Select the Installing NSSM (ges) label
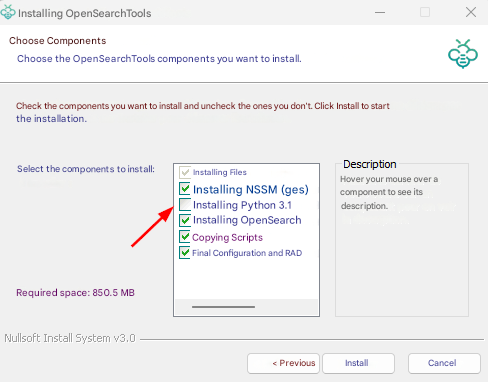The width and height of the screenshot is (488, 382). pyautogui.click(x=251, y=189)
